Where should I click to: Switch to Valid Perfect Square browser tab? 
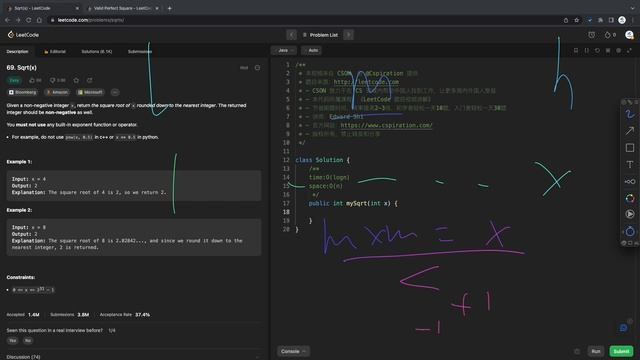tap(122, 8)
